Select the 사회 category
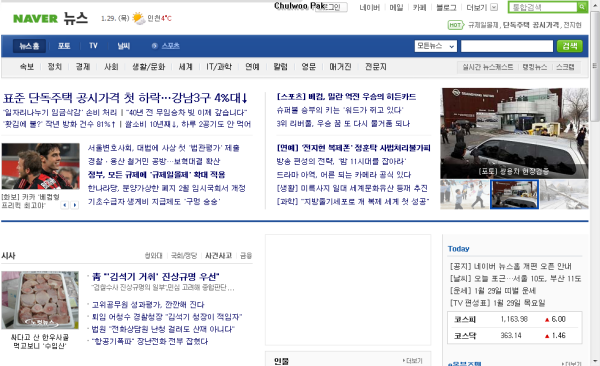 click(x=111, y=67)
